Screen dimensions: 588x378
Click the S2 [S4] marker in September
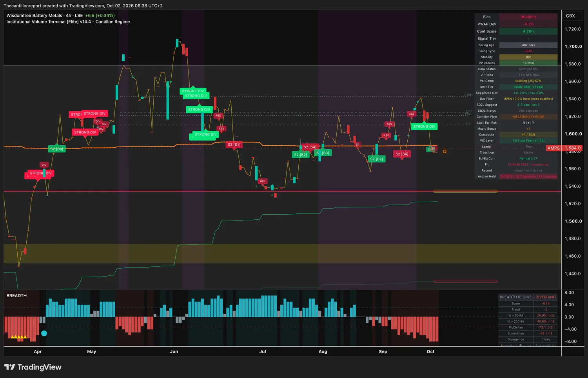point(402,154)
